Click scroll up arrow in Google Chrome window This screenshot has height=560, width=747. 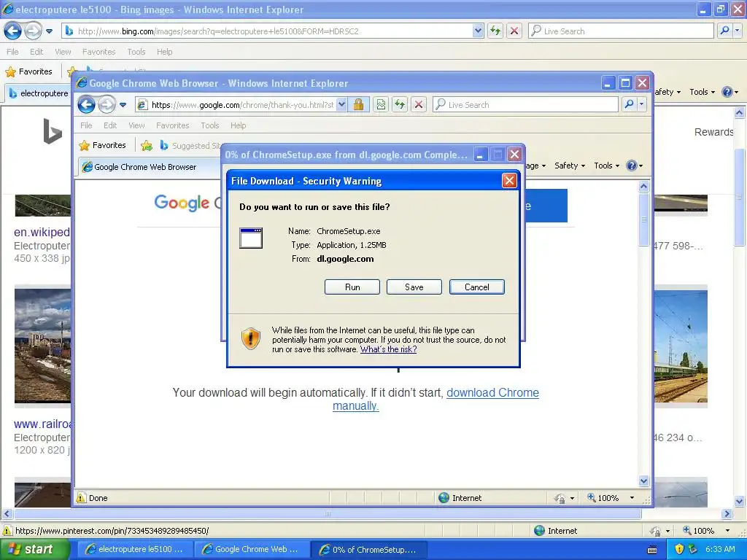(x=643, y=186)
